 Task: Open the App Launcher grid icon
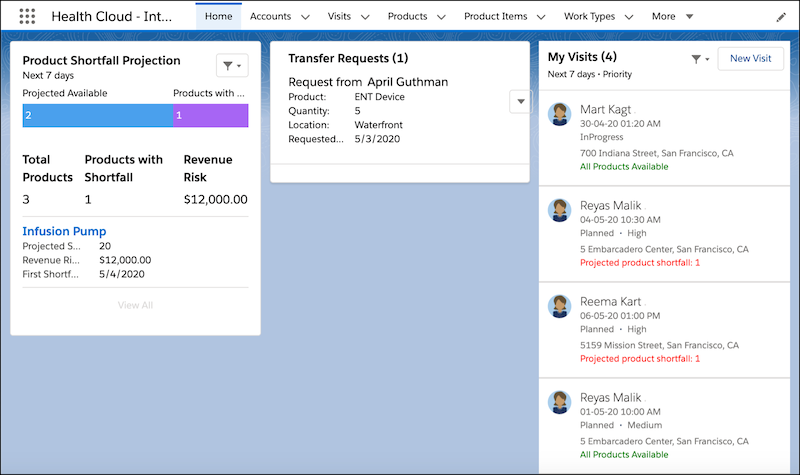27,16
